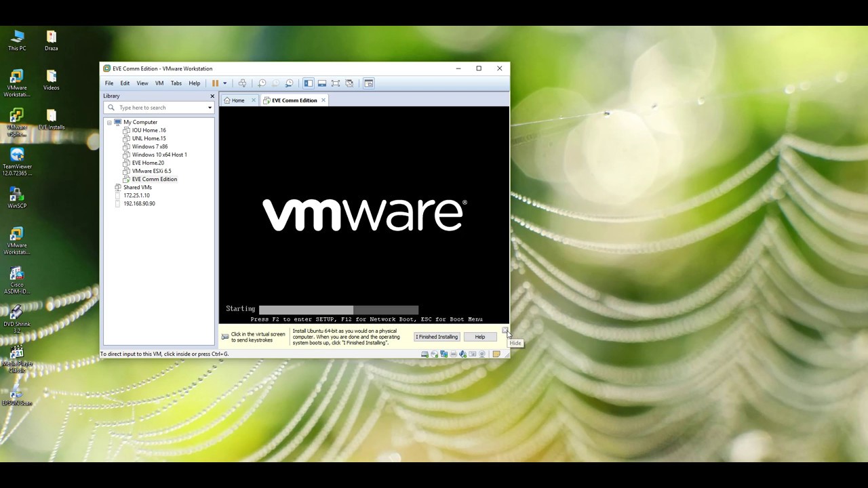Click the printer status icon
The image size is (868, 488).
[453, 354]
